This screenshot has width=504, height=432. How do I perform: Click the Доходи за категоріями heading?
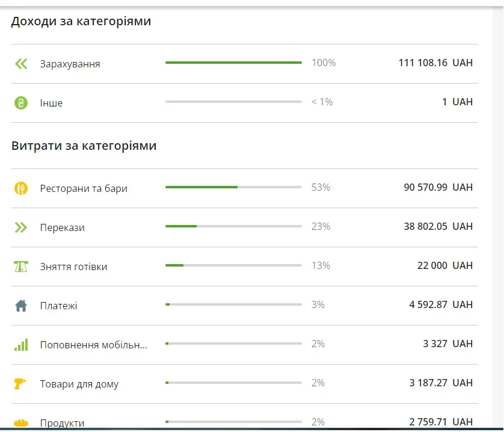coord(81,22)
